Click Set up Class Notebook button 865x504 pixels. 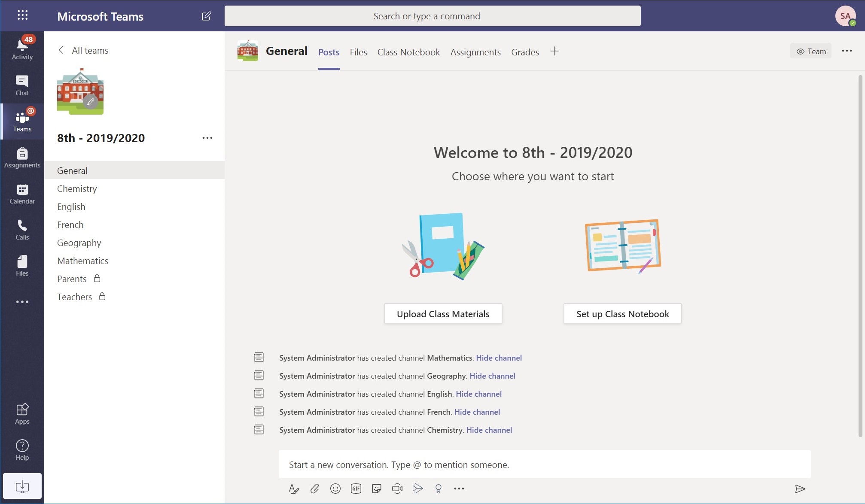[x=622, y=314]
